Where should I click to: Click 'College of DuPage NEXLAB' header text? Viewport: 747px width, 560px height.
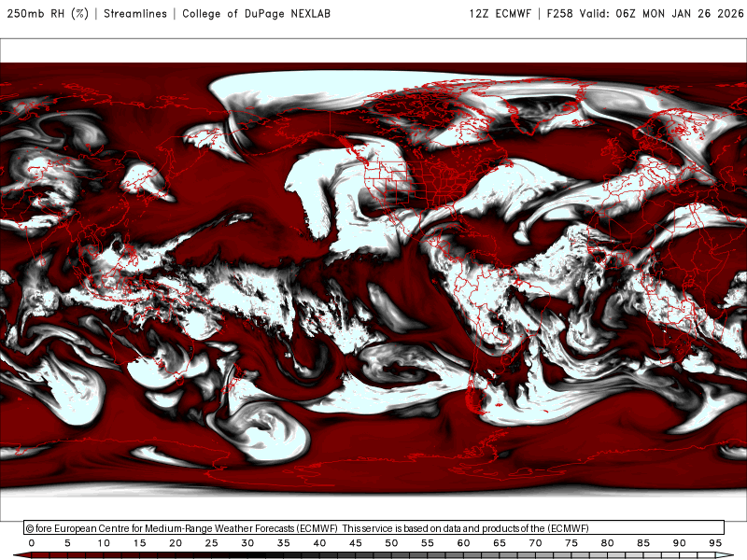pos(256,13)
